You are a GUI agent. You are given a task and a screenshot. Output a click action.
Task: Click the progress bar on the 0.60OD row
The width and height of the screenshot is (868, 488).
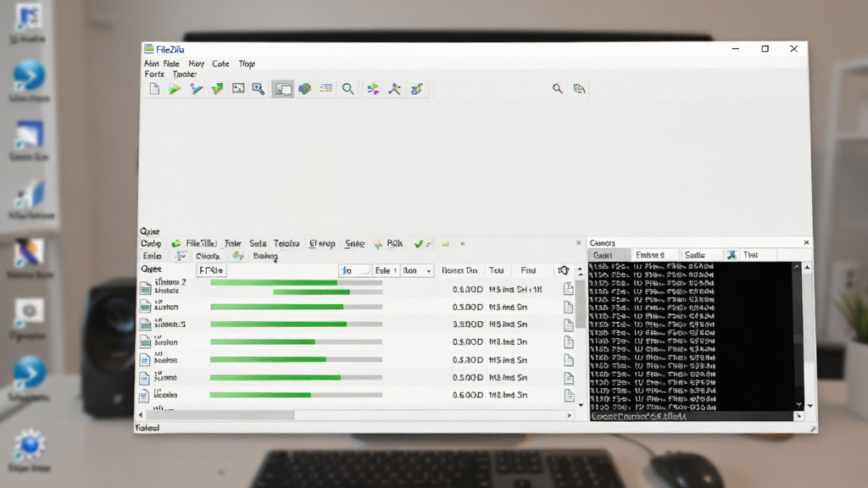point(296,395)
